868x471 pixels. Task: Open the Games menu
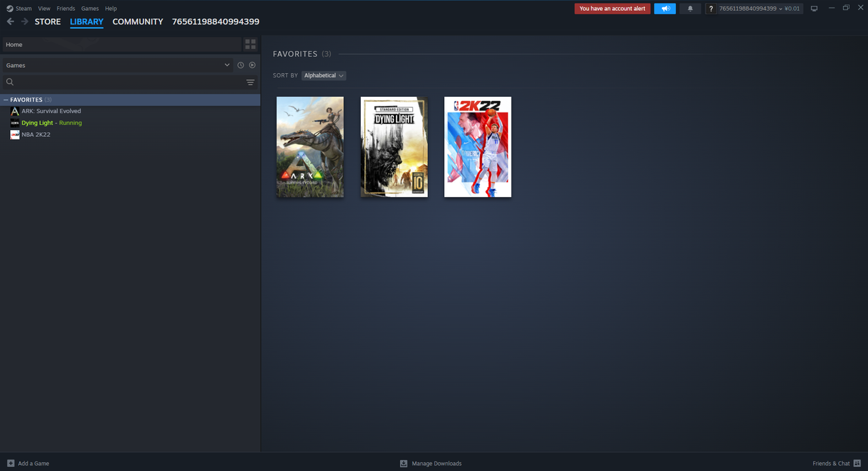(x=90, y=9)
